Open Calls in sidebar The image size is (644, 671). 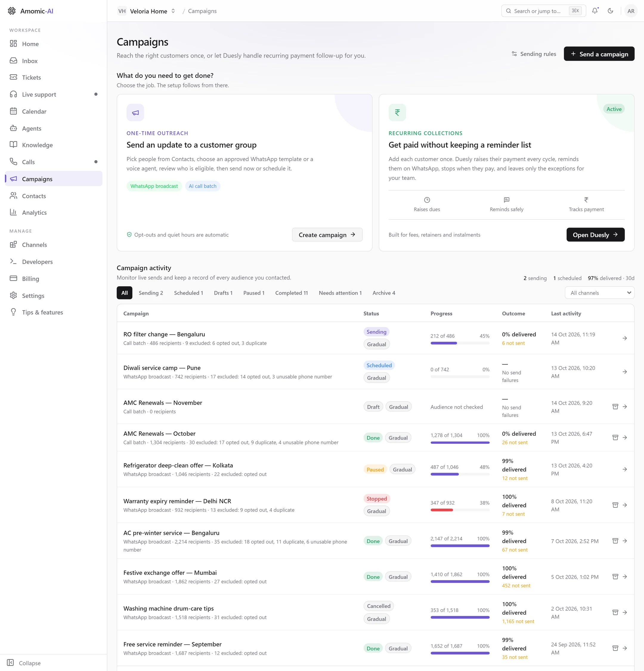53,162
